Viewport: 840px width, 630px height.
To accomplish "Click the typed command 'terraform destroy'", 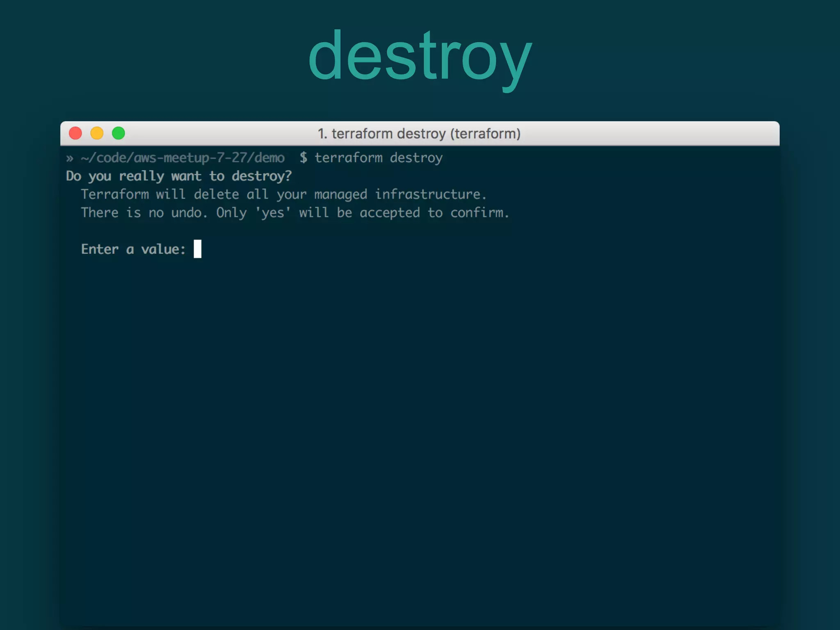I will coord(379,158).
